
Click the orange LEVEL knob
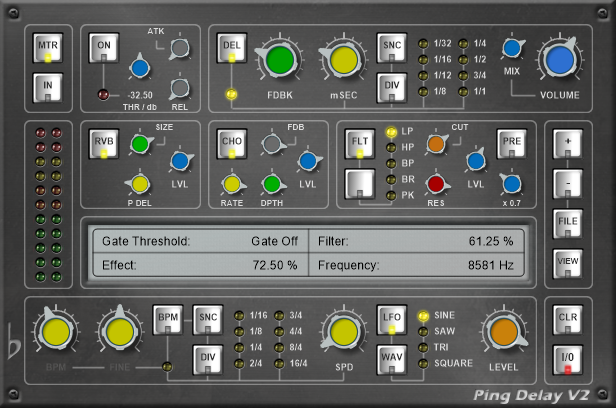[504, 331]
